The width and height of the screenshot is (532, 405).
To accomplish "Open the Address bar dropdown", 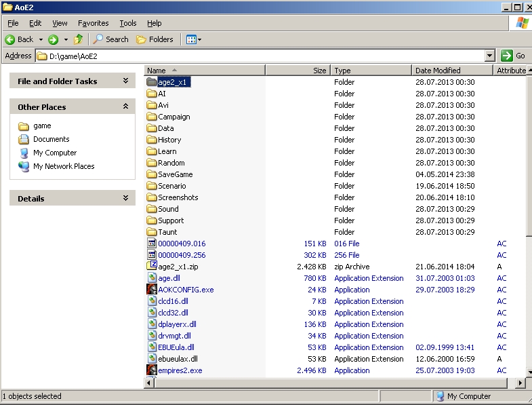I will tap(489, 56).
